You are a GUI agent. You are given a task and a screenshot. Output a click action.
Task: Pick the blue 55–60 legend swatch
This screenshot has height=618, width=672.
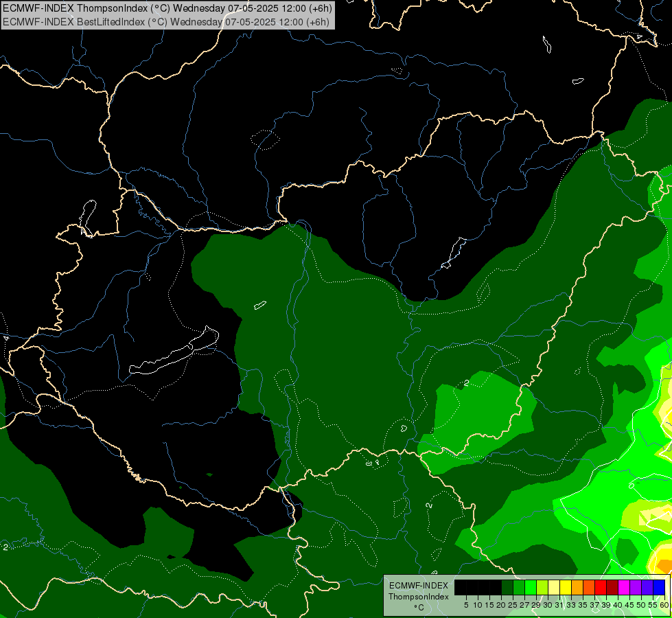[x=659, y=587]
